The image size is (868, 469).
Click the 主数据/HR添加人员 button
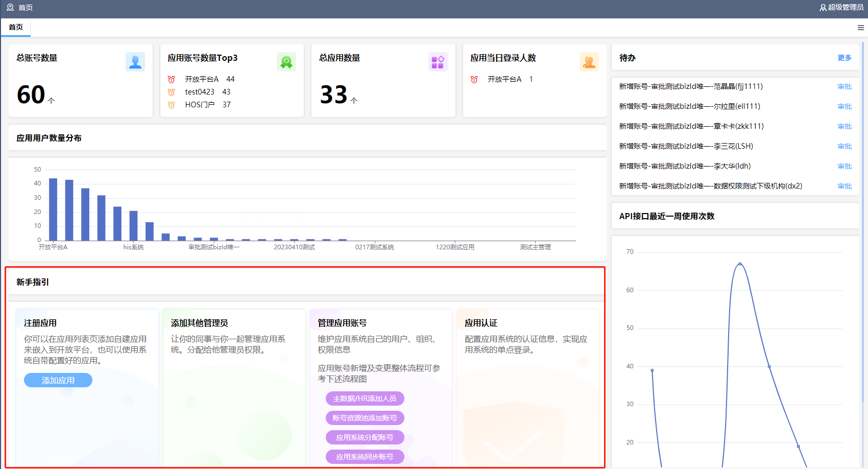click(x=365, y=398)
